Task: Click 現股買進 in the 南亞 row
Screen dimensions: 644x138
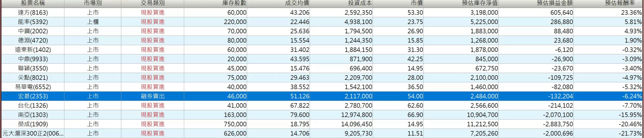Action: pyautogui.click(x=153, y=115)
